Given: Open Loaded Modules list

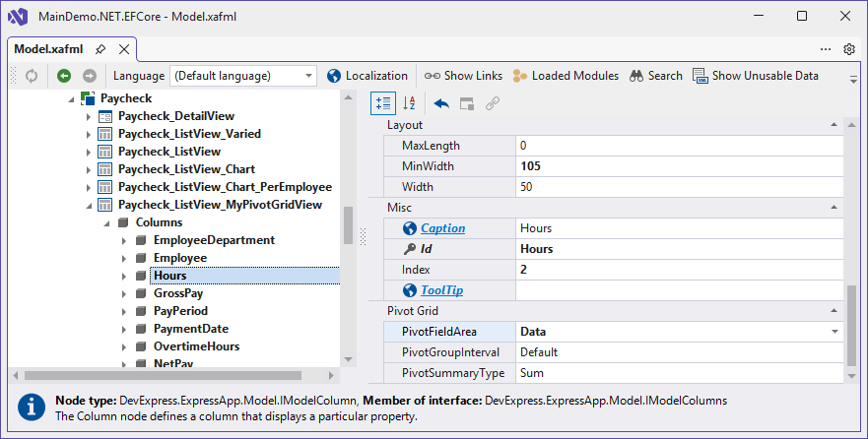Looking at the screenshot, I should 566,76.
